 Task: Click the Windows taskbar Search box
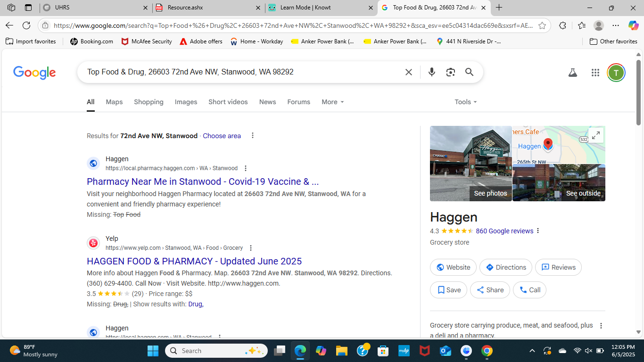[216, 351]
